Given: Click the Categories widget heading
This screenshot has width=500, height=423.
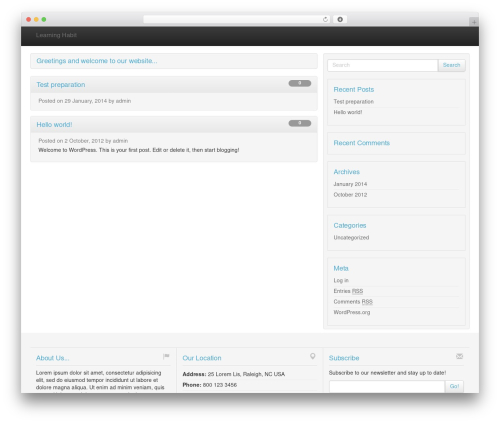Looking at the screenshot, I should pyautogui.click(x=350, y=226).
